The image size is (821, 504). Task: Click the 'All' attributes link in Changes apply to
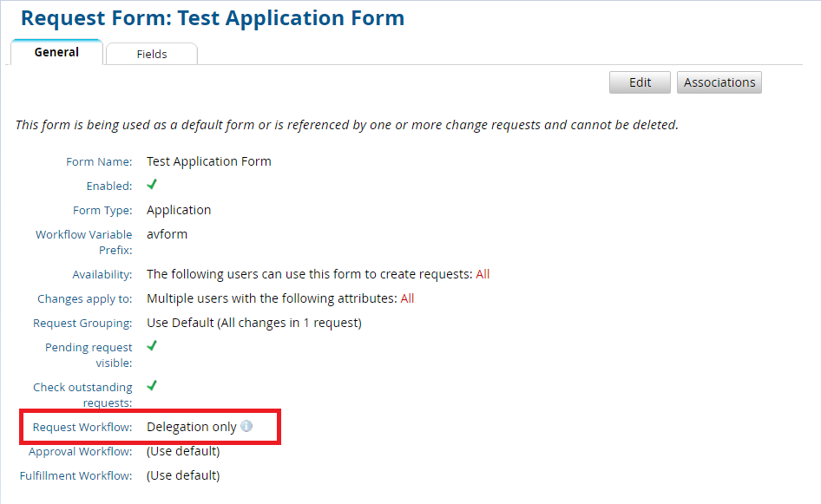[407, 298]
